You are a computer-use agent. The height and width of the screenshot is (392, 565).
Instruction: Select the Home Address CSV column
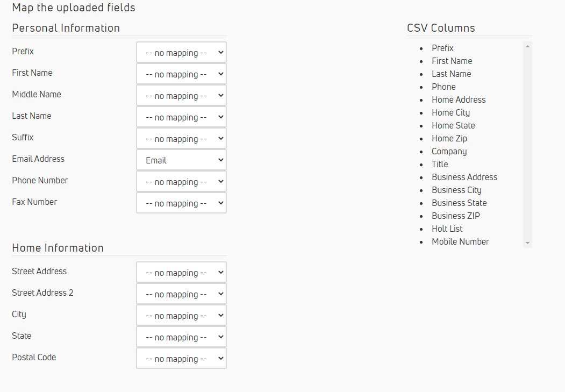459,99
